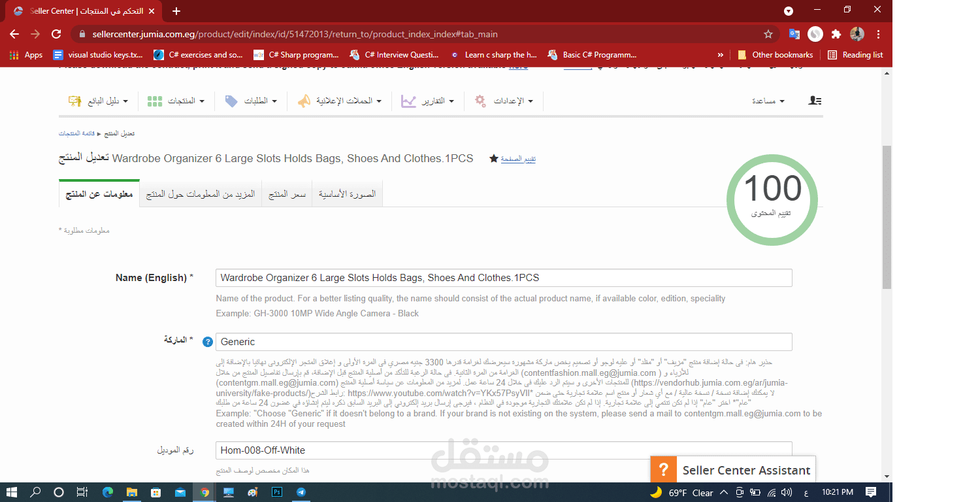This screenshot has height=502, width=980.
Task: Open the دليل البائع menu
Action: [98, 101]
